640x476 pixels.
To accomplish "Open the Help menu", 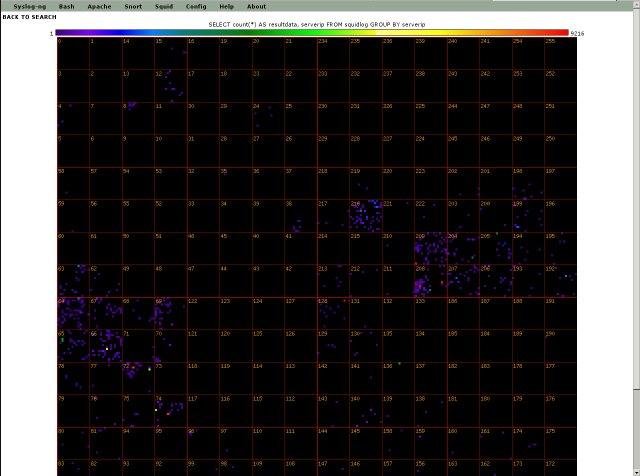I will (227, 6).
